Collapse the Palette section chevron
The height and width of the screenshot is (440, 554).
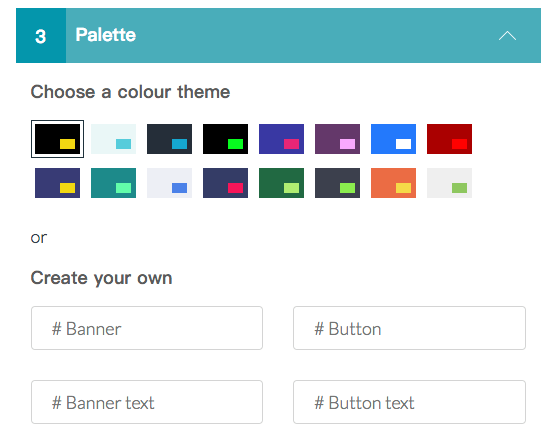(x=507, y=36)
